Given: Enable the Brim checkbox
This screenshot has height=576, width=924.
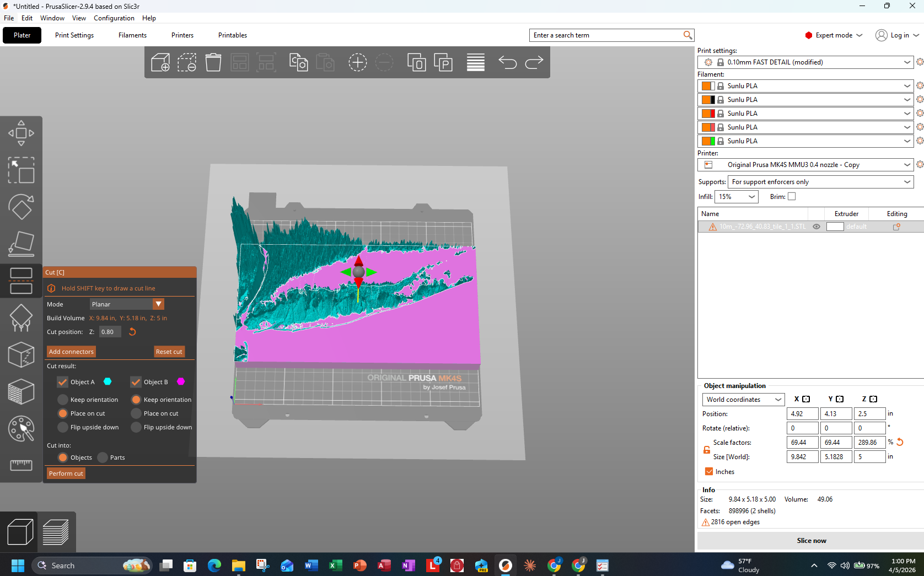Looking at the screenshot, I should 792,196.
